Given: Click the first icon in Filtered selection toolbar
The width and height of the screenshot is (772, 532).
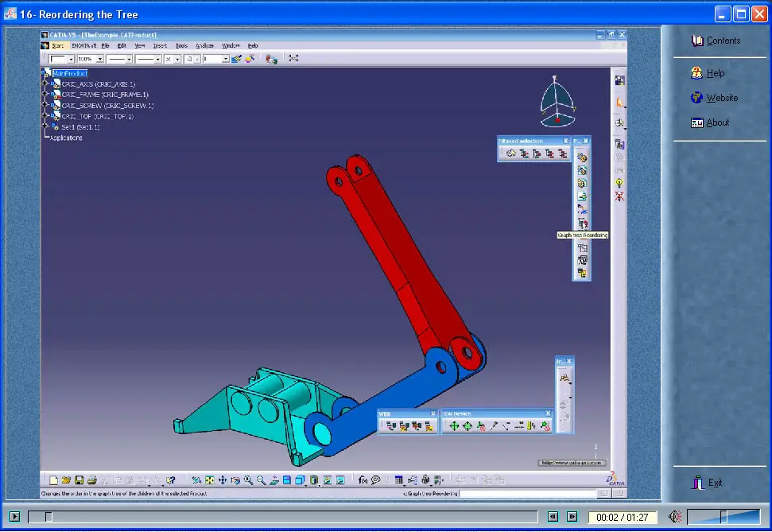Looking at the screenshot, I should 510,153.
